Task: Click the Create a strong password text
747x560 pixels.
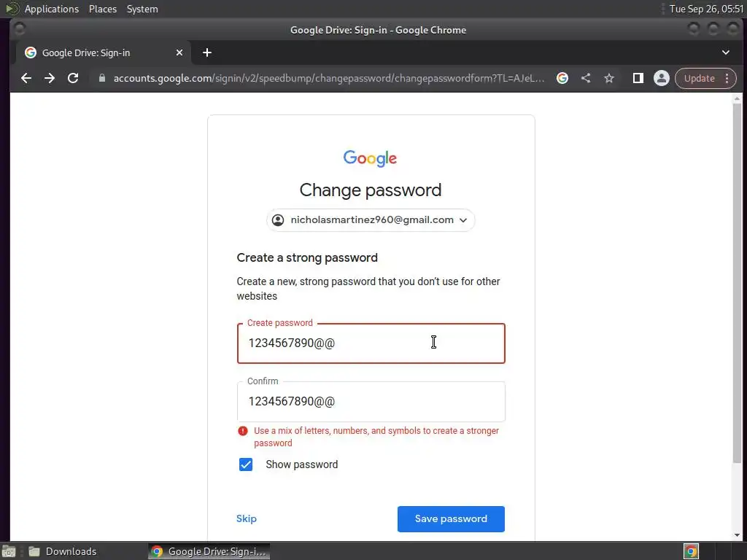Action: click(x=307, y=257)
